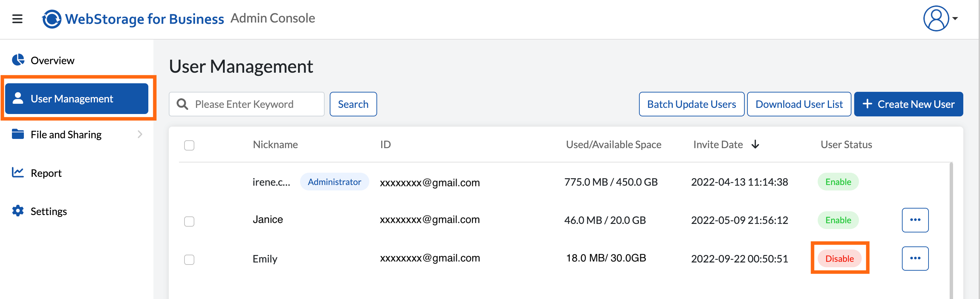Click the File and Sharing folder icon

(18, 134)
